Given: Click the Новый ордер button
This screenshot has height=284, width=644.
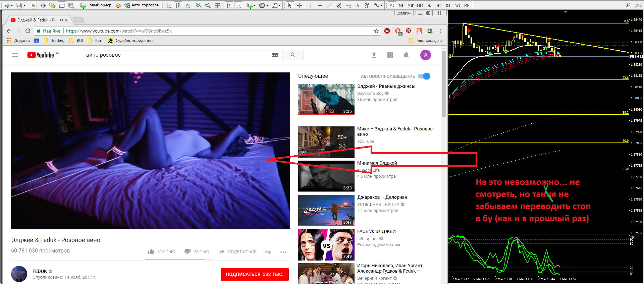Looking at the screenshot, I should [96, 5].
